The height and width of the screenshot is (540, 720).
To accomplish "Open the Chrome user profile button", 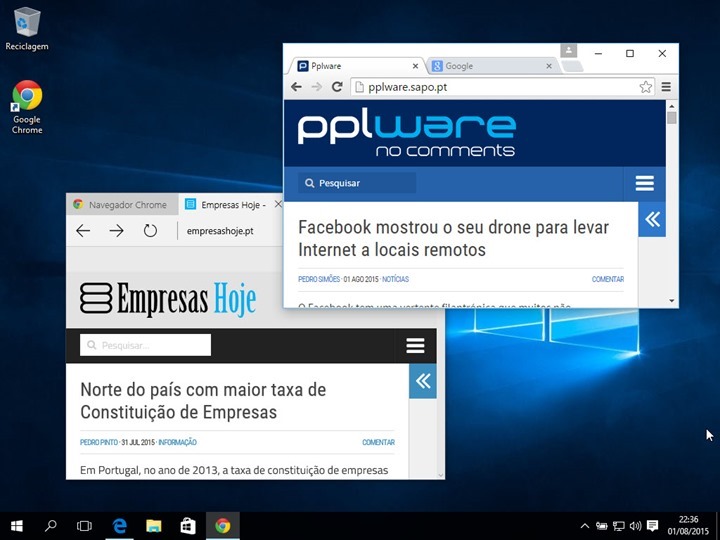I will coord(568,51).
